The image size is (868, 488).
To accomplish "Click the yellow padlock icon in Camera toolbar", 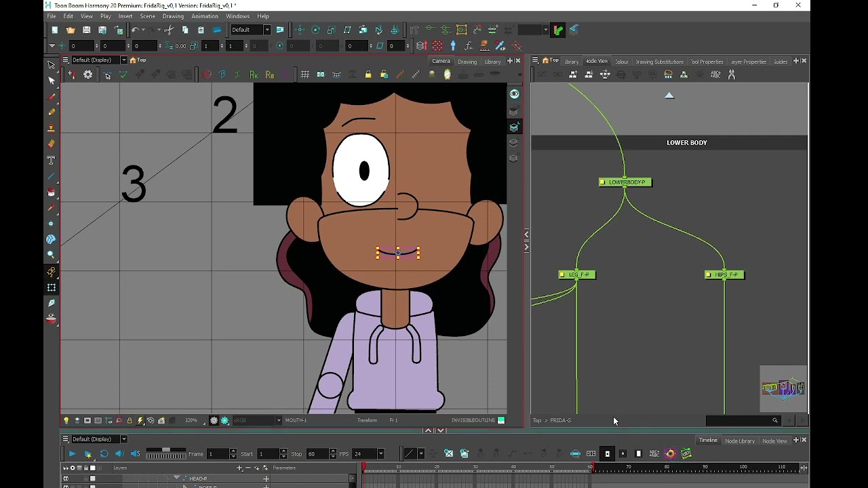I will point(368,75).
